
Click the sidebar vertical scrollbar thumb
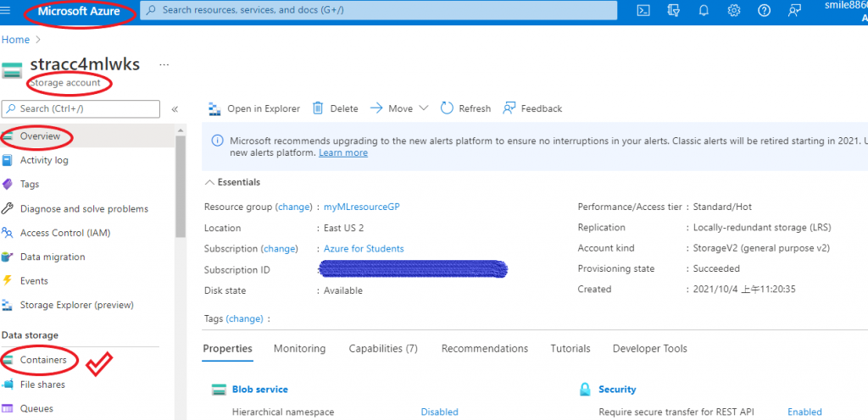click(x=180, y=185)
